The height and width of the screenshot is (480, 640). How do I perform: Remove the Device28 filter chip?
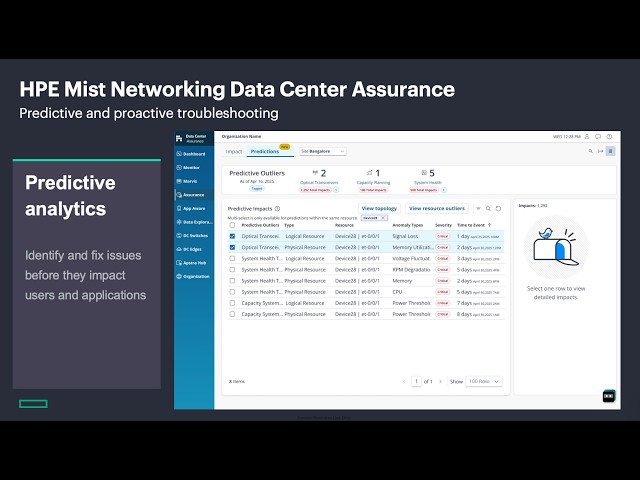click(x=383, y=218)
